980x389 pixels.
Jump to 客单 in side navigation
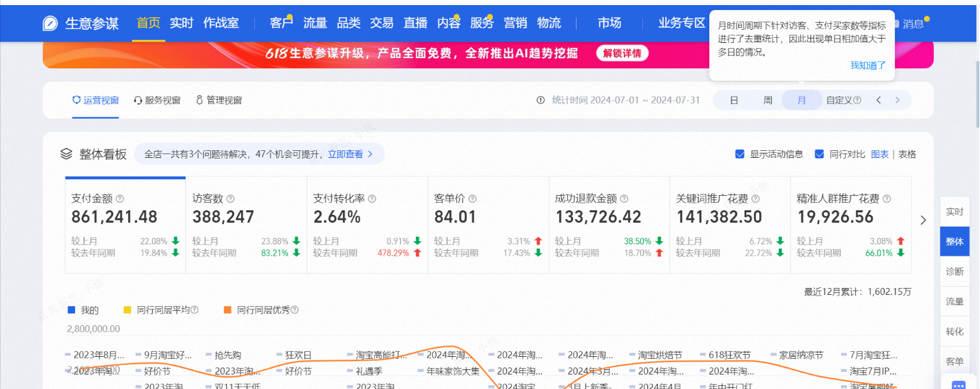pyautogui.click(x=955, y=361)
